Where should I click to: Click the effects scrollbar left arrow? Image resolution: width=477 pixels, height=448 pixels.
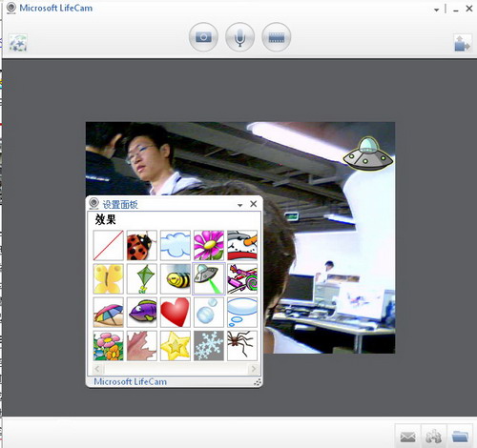click(97, 369)
